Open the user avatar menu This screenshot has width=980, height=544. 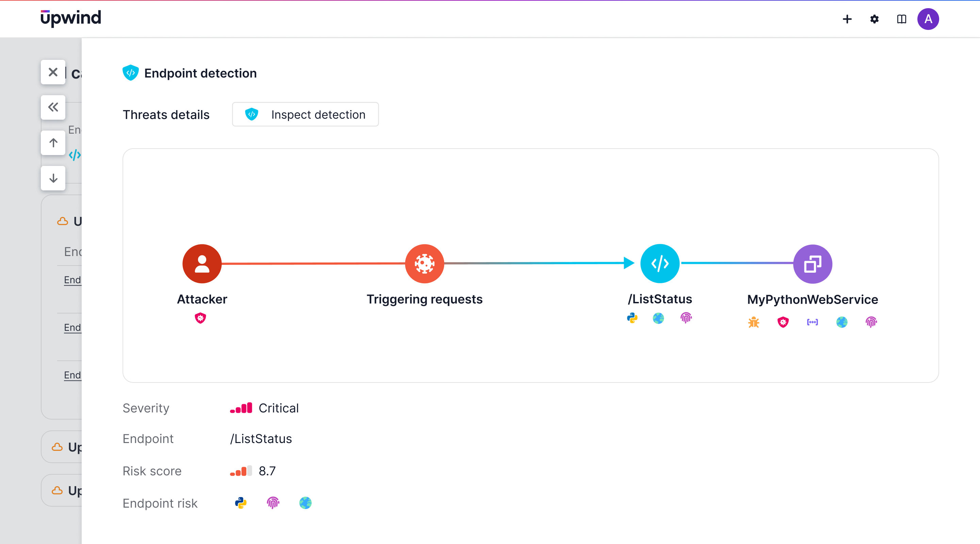928,19
